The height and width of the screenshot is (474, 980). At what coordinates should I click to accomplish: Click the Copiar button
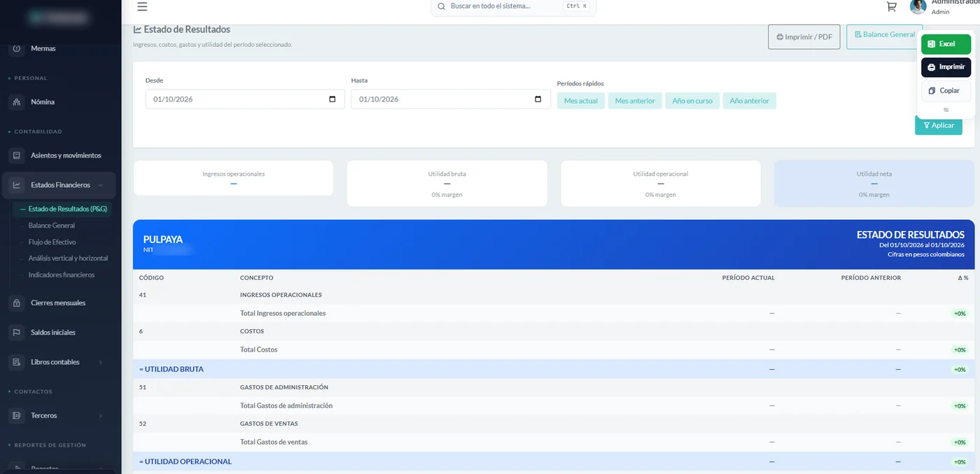946,91
